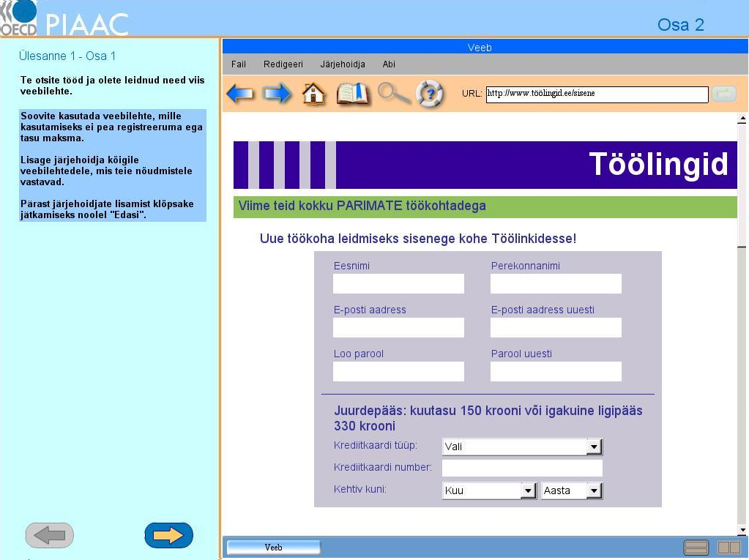The width and height of the screenshot is (749, 560).
Task: Click the 'Osa 2' label in header
Action: pyautogui.click(x=681, y=25)
